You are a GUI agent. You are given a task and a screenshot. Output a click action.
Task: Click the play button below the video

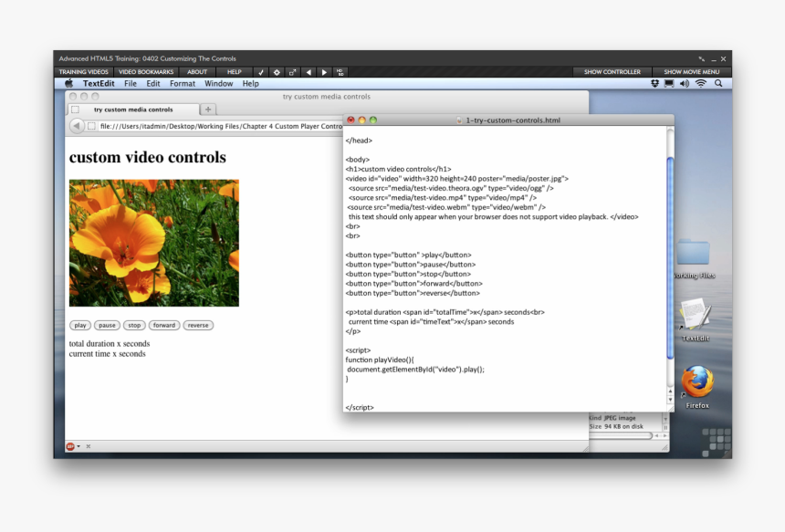tap(80, 325)
